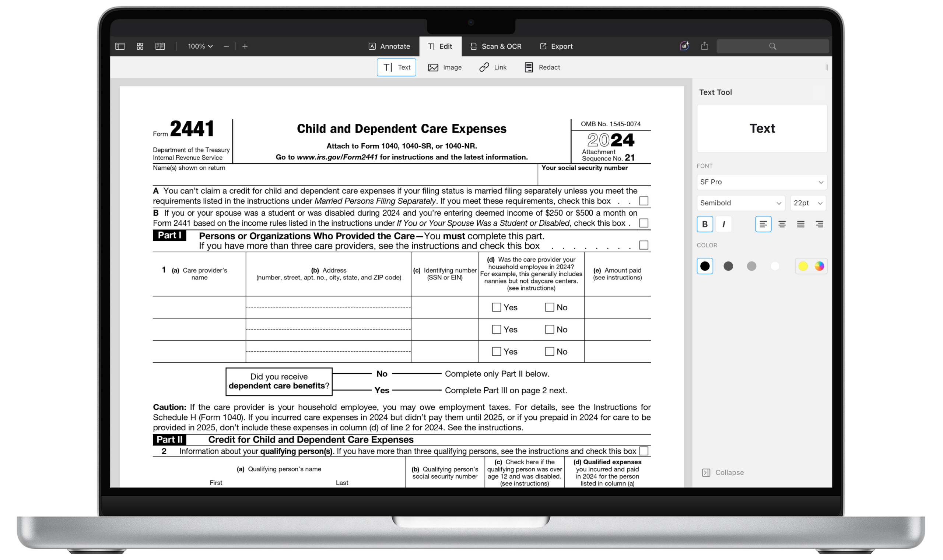Click the Your social security number field
Viewport: 943px width, 560px height.
pyautogui.click(x=594, y=175)
